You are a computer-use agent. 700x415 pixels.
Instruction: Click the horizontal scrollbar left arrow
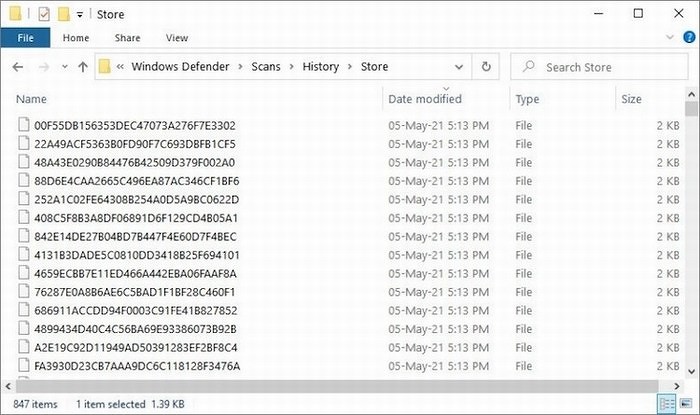pos(8,386)
